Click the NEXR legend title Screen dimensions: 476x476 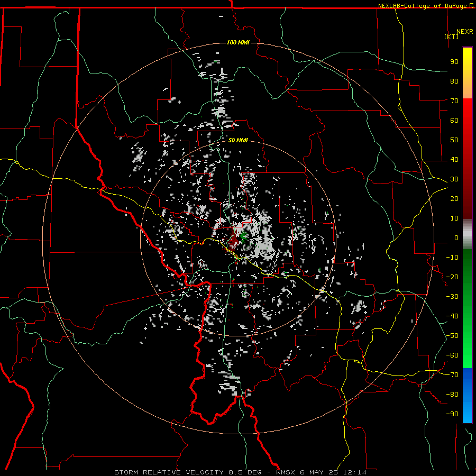pyautogui.click(x=465, y=32)
